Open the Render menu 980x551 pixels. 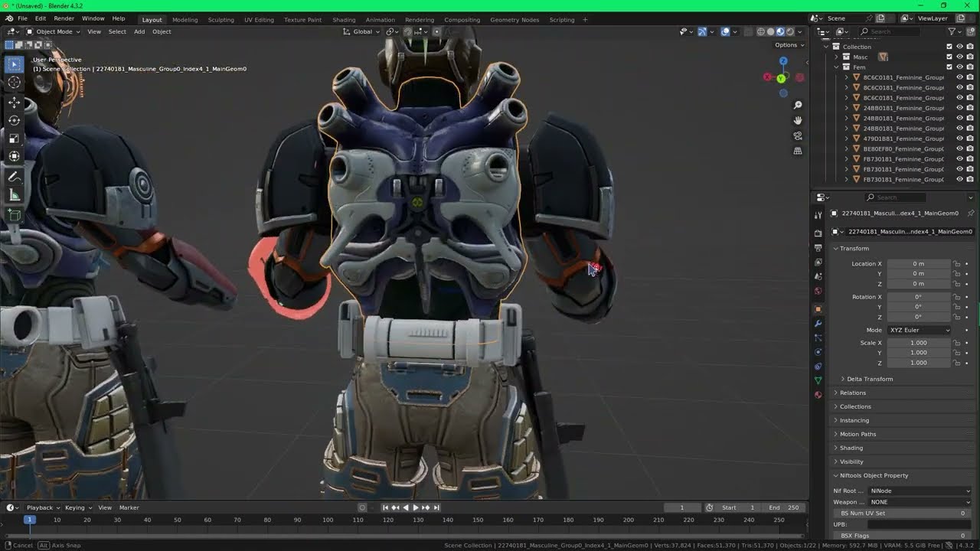pos(64,18)
